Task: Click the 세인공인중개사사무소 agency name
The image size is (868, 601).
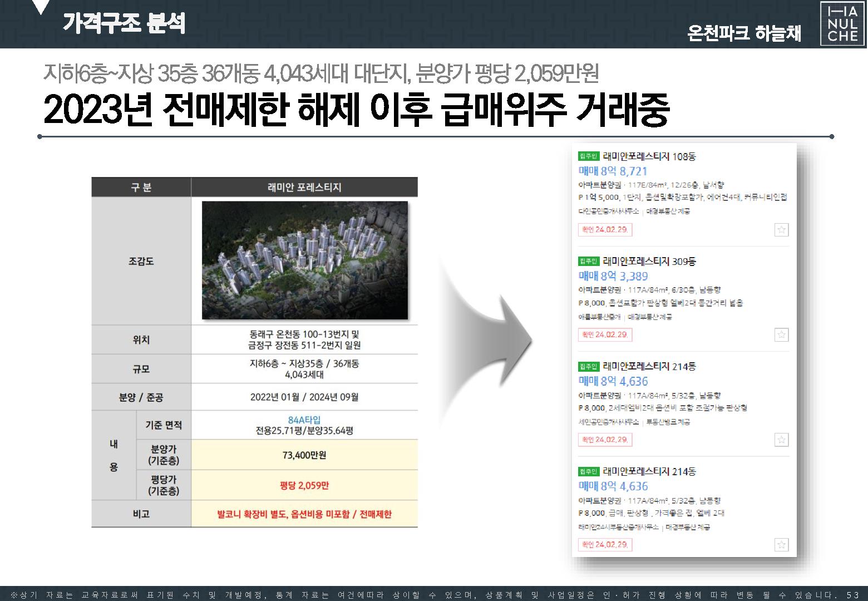Action: pos(609,422)
